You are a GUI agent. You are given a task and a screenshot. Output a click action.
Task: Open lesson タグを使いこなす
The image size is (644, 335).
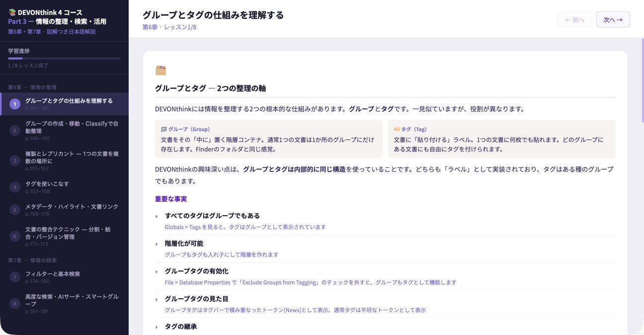tap(47, 184)
